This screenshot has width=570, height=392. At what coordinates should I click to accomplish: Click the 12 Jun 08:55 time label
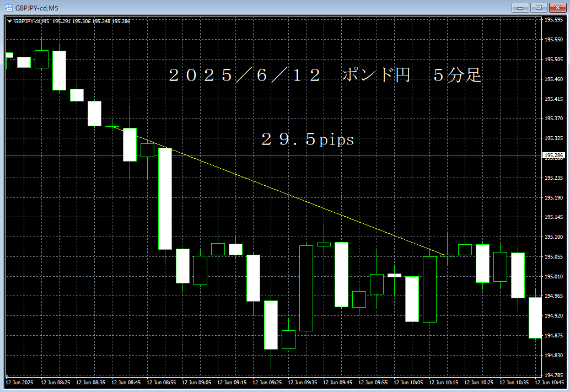tap(161, 383)
